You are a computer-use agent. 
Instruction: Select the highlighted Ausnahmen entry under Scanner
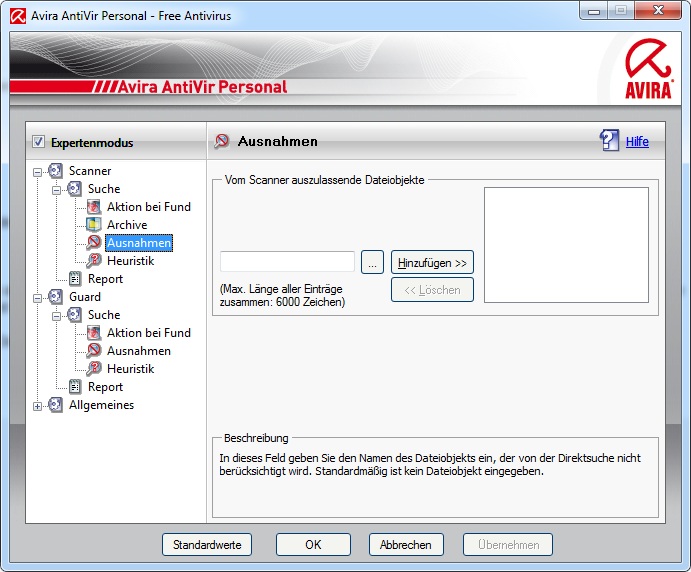tap(139, 243)
